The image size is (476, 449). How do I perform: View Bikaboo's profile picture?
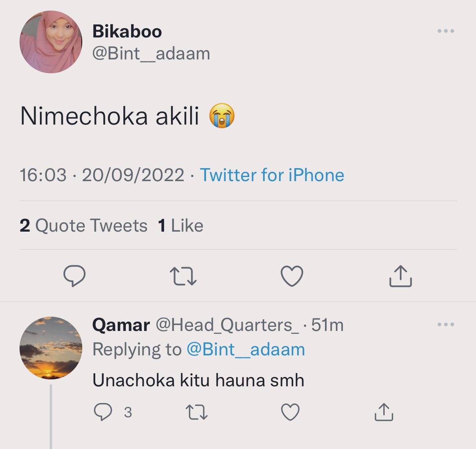click(51, 42)
